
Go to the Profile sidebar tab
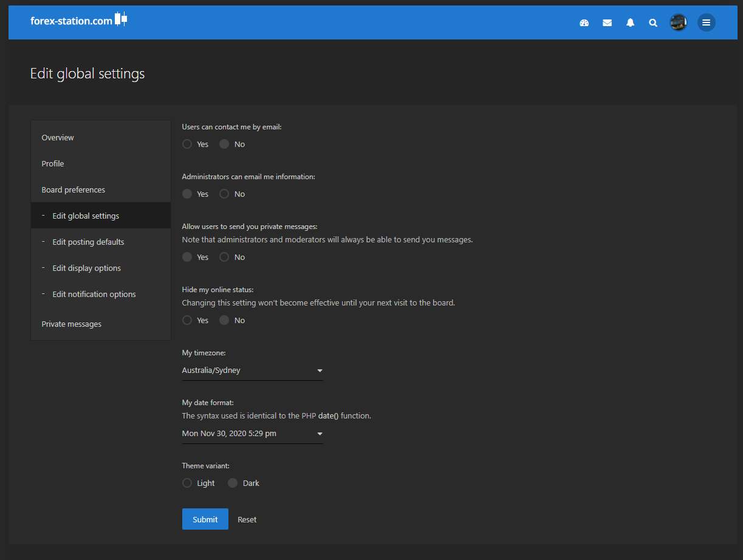coord(53,164)
